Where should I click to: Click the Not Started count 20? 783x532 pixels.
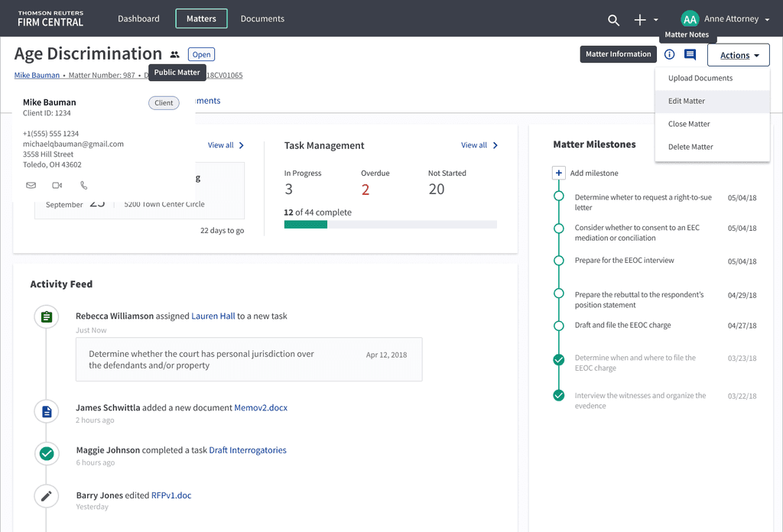(437, 189)
